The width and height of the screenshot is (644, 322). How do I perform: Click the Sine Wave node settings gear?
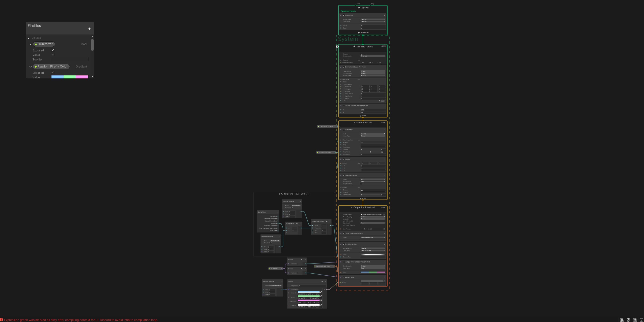[x=327, y=221]
